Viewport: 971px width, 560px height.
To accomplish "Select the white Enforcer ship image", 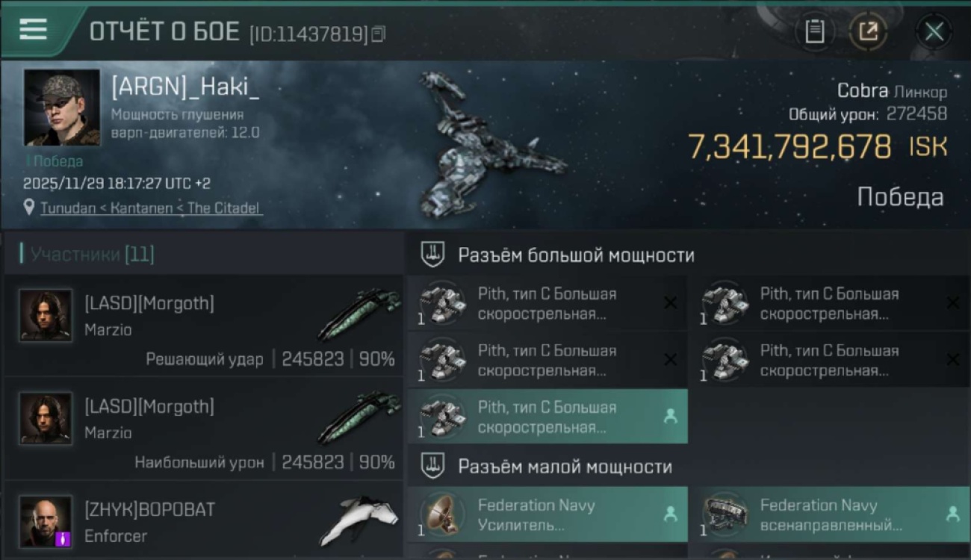I will [359, 520].
